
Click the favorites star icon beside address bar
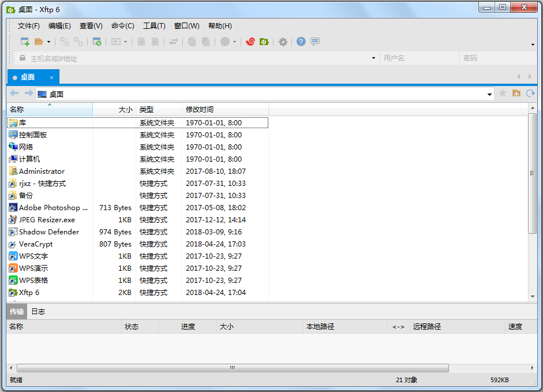coord(503,94)
